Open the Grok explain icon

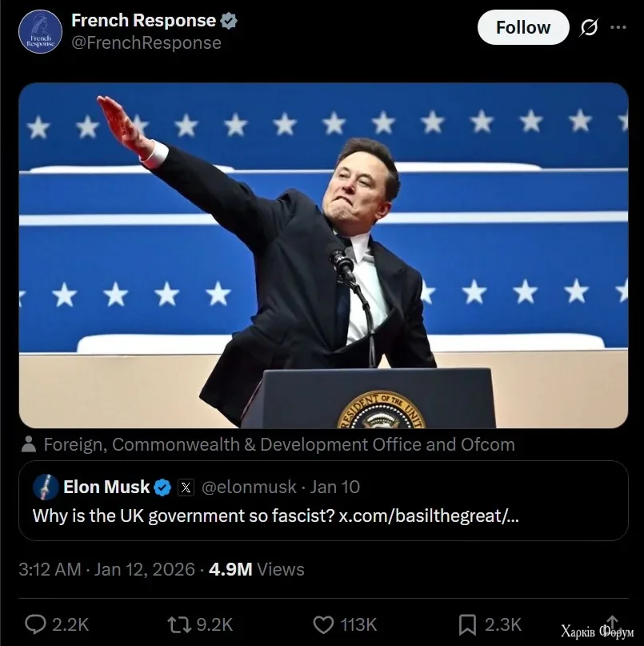pos(589,27)
